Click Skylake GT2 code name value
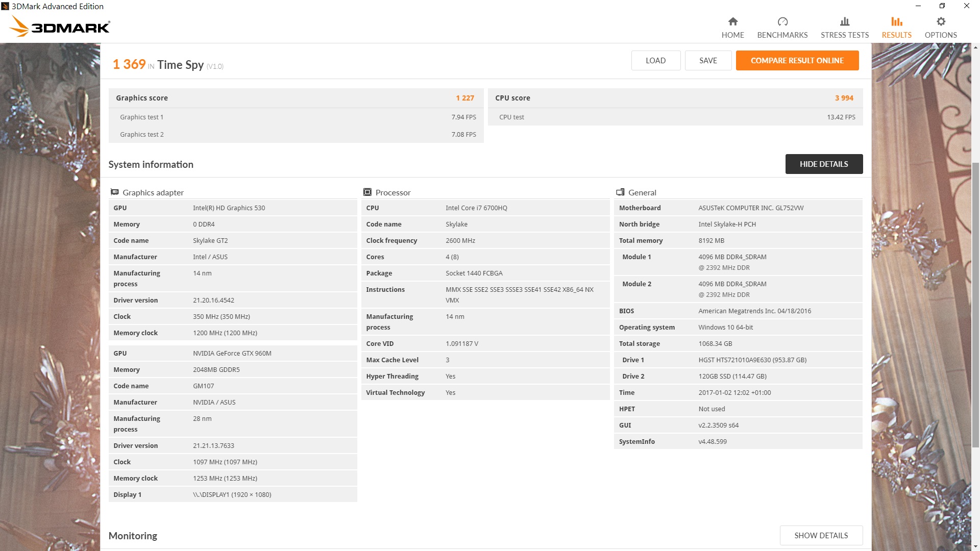Screen dimensions: 980x551 click(x=210, y=240)
